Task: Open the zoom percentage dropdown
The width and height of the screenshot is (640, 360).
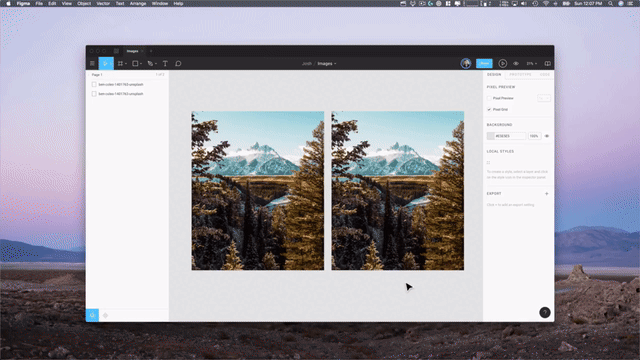Action: pyautogui.click(x=531, y=64)
